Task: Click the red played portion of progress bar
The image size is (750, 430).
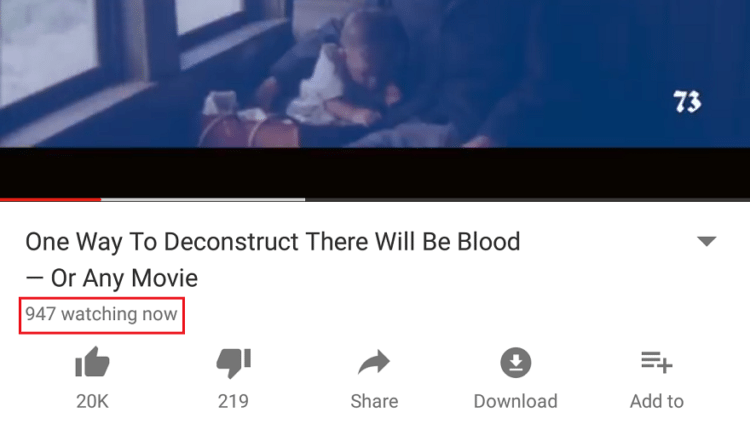Action: (x=50, y=199)
